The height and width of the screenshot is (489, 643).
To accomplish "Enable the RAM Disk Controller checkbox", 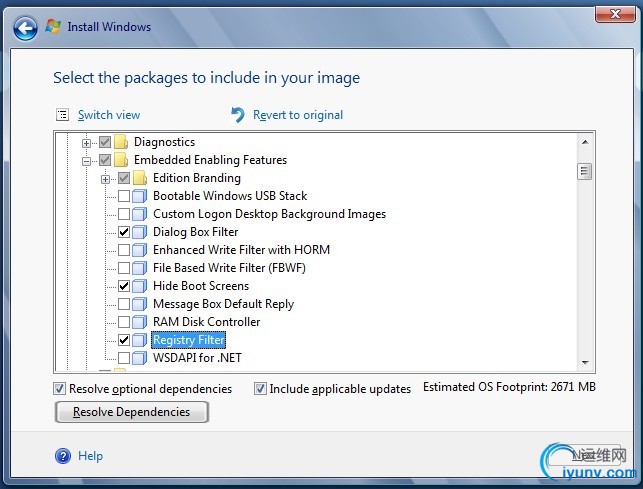I will pos(124,322).
